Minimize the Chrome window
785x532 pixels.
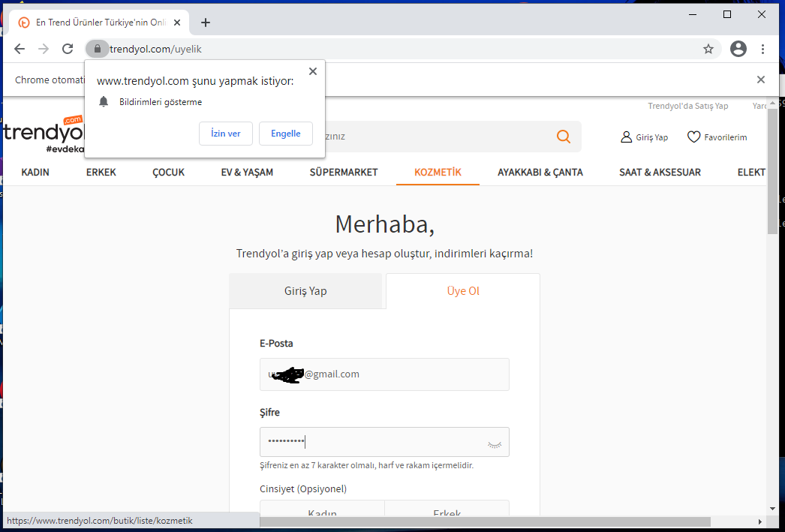coord(693,14)
